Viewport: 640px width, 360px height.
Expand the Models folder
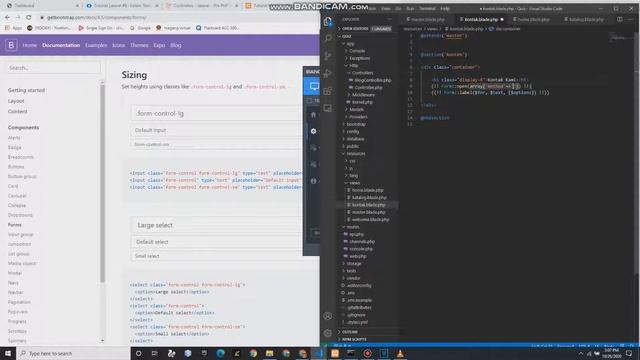pyautogui.click(x=356, y=109)
